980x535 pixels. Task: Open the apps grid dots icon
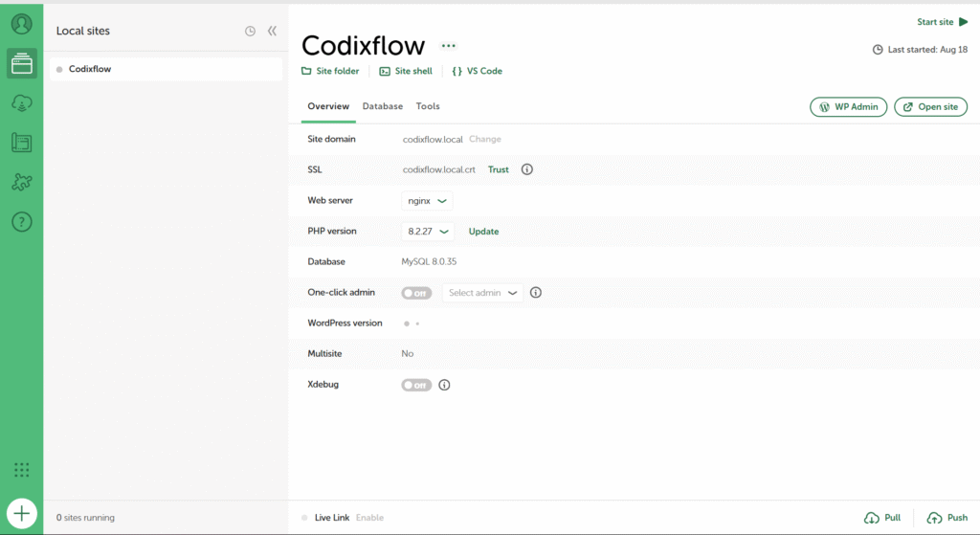[x=22, y=470]
